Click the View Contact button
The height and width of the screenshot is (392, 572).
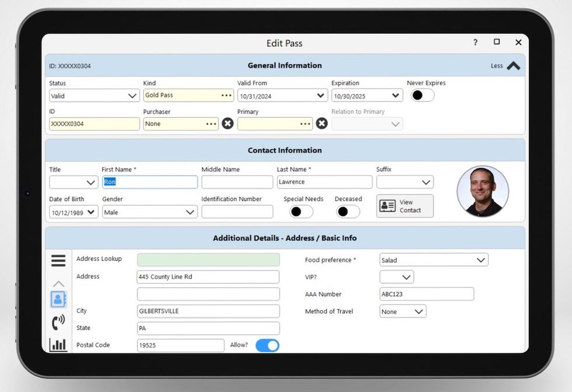(x=404, y=206)
